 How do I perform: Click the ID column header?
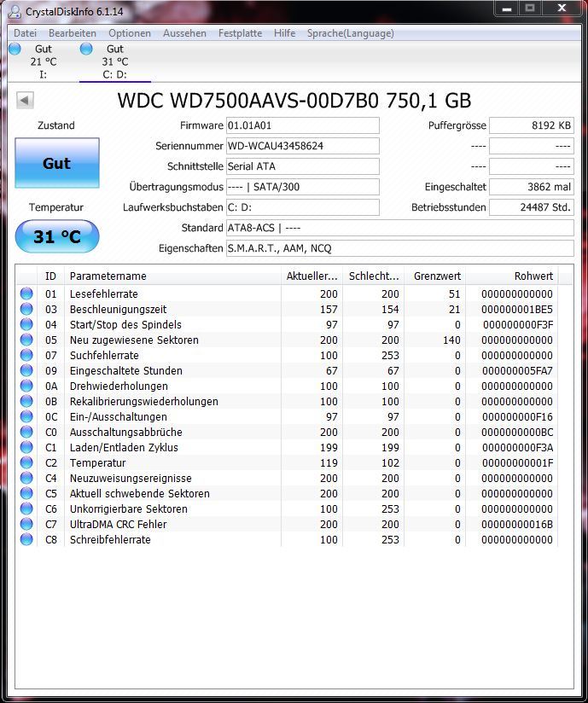(50, 276)
